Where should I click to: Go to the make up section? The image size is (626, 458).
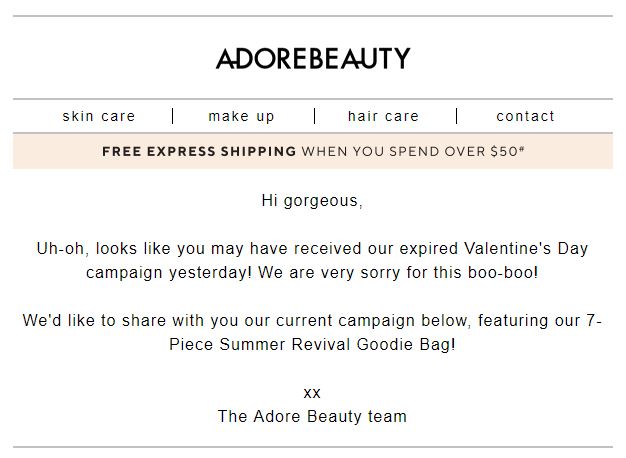tap(242, 116)
